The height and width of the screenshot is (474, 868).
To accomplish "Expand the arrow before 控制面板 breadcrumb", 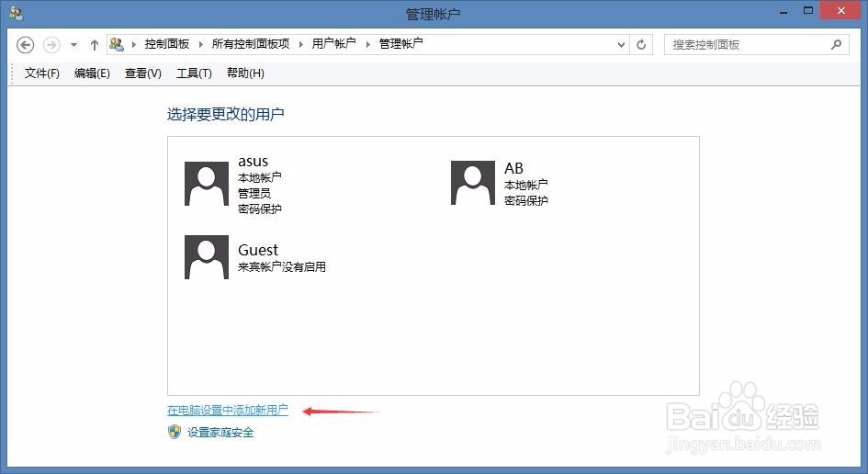I will click(133, 44).
